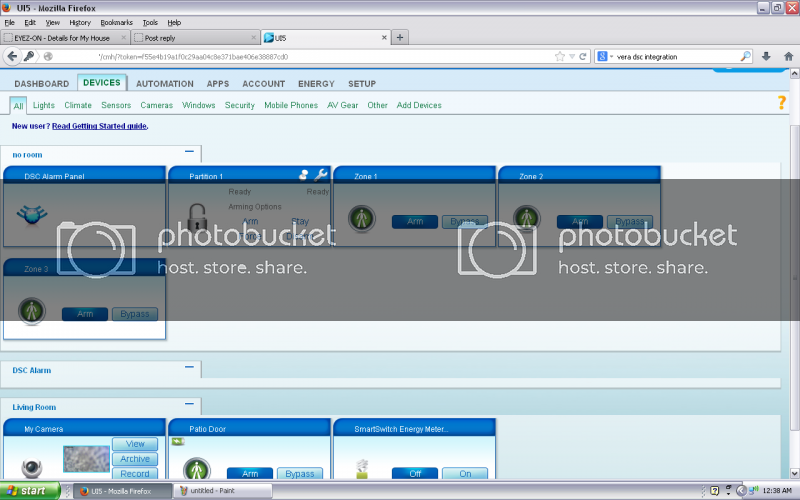Click Firefox back arrow button
The image size is (800, 500).
click(12, 56)
